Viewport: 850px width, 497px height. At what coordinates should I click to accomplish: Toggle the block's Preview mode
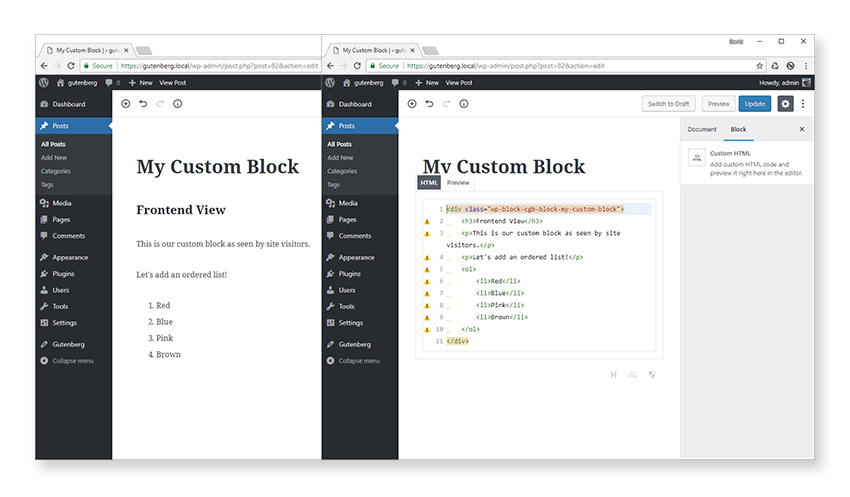click(458, 183)
